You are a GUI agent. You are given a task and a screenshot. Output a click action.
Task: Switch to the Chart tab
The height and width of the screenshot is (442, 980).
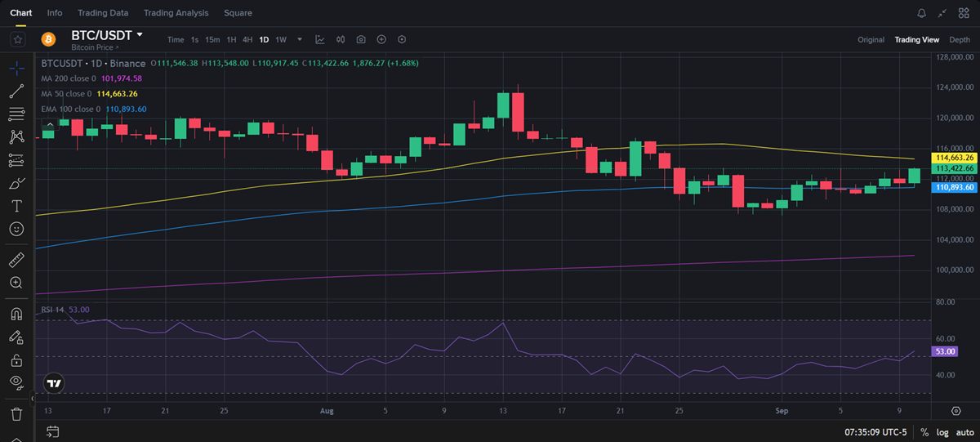21,13
